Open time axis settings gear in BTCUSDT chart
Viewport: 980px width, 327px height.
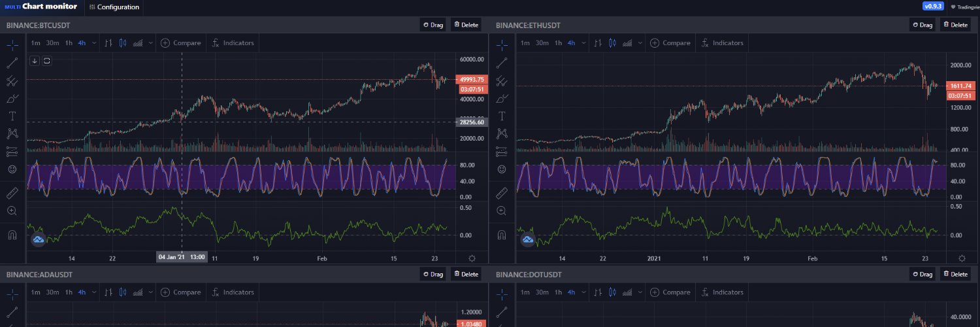[472, 258]
